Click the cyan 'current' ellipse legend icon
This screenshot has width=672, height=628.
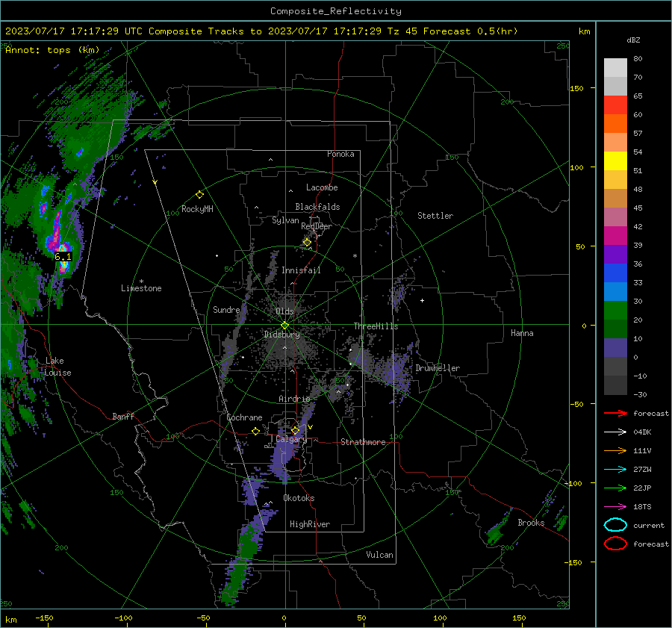615,525
